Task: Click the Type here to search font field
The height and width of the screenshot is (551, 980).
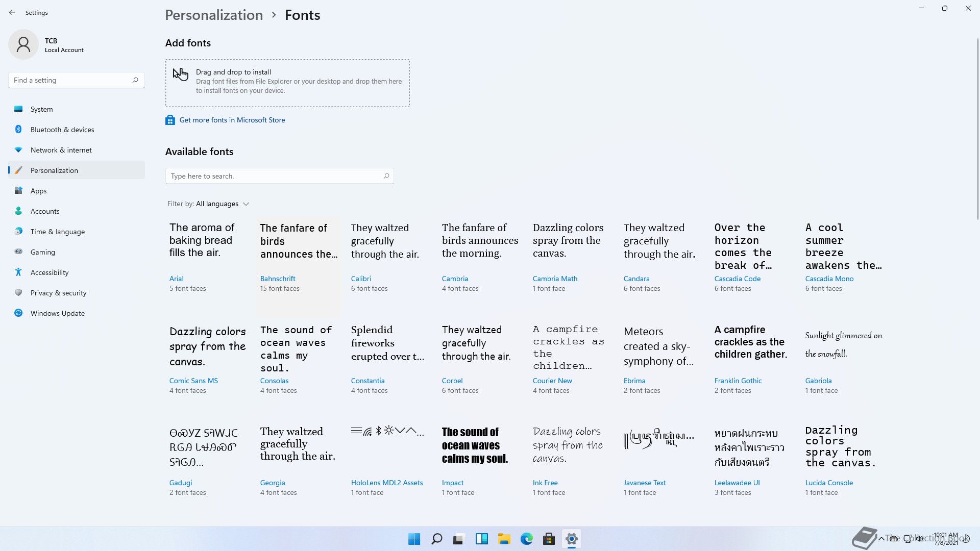Action: click(x=279, y=176)
